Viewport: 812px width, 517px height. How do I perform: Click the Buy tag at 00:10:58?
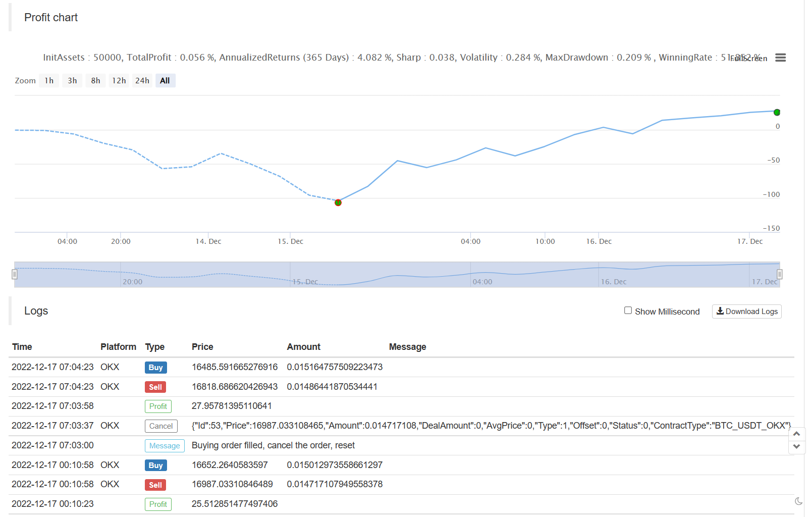pos(155,466)
